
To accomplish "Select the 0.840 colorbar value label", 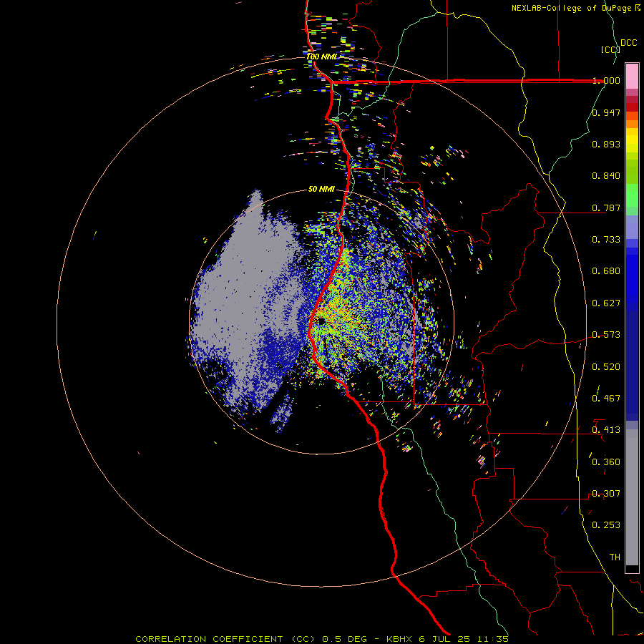I will [606, 176].
